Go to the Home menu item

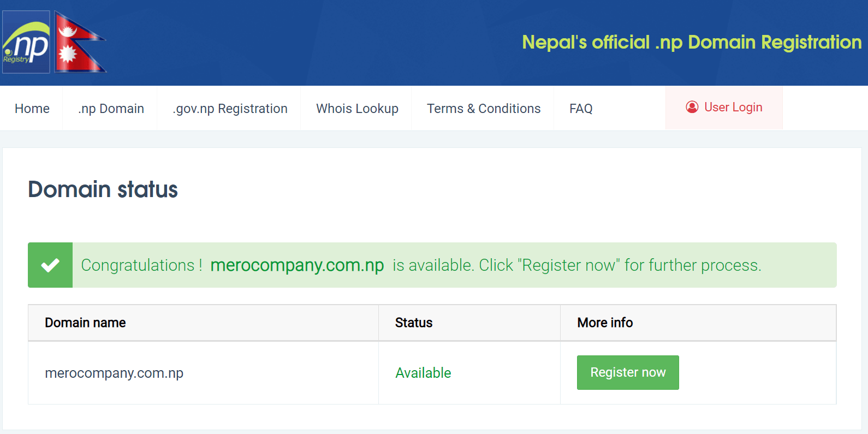pyautogui.click(x=32, y=109)
